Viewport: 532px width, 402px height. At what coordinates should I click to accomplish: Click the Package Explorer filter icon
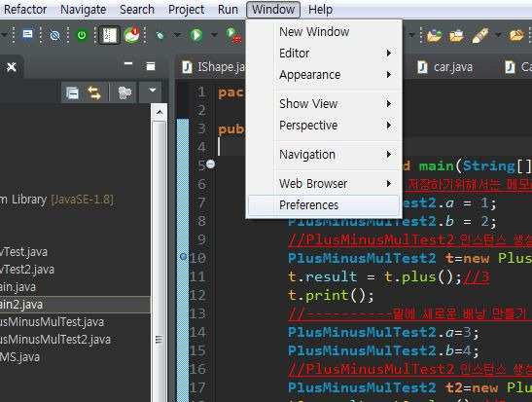(x=124, y=92)
